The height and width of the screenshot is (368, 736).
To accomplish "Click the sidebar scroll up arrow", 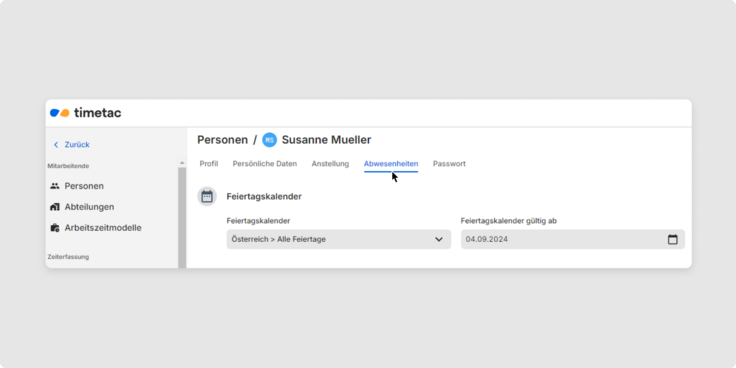I will pyautogui.click(x=182, y=163).
